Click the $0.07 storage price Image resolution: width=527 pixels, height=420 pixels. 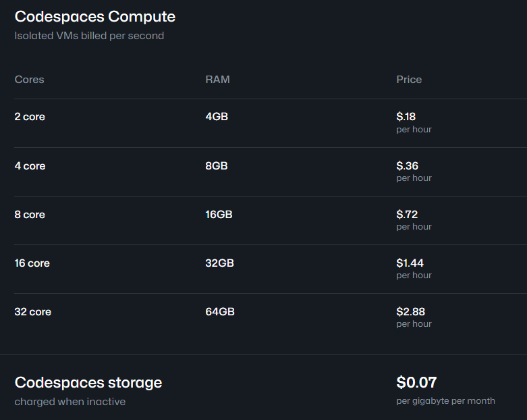point(416,382)
